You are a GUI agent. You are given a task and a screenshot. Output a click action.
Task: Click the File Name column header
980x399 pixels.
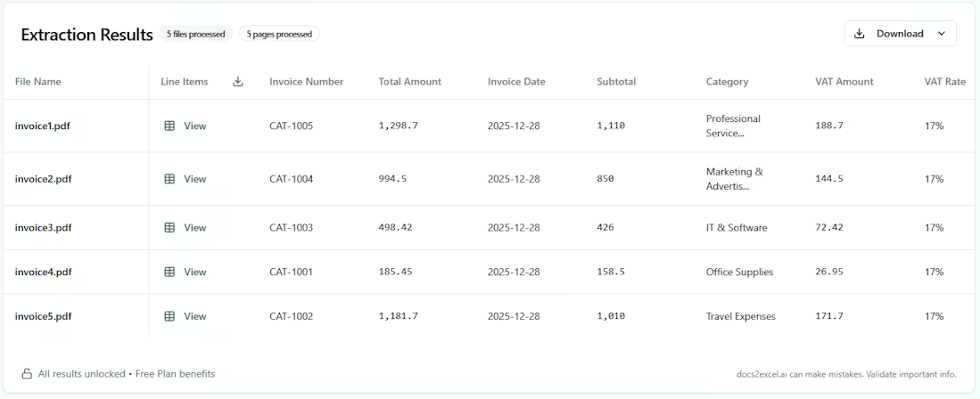(38, 82)
